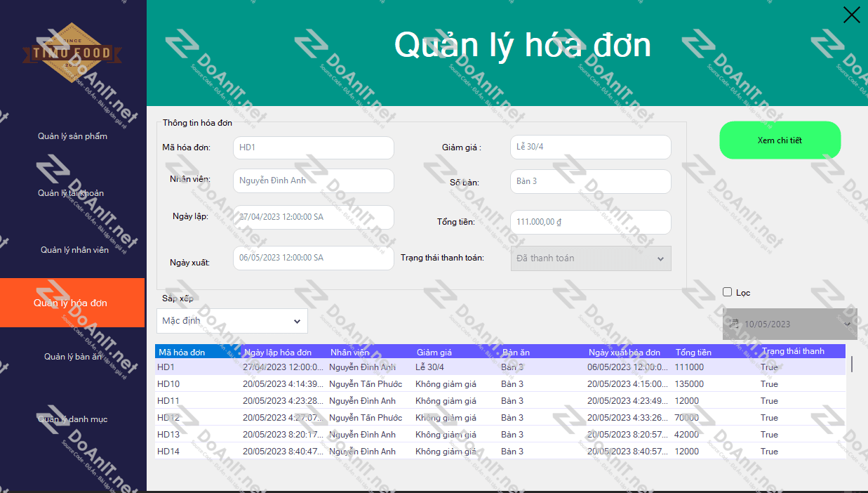Close the invoice management window
This screenshot has width=868, height=493.
[x=851, y=15]
